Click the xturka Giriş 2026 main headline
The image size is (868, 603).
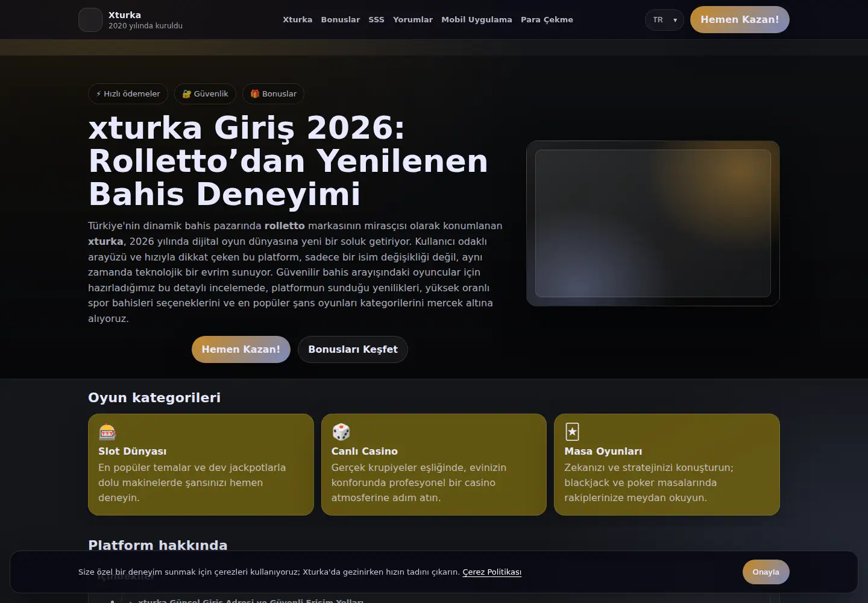point(288,161)
